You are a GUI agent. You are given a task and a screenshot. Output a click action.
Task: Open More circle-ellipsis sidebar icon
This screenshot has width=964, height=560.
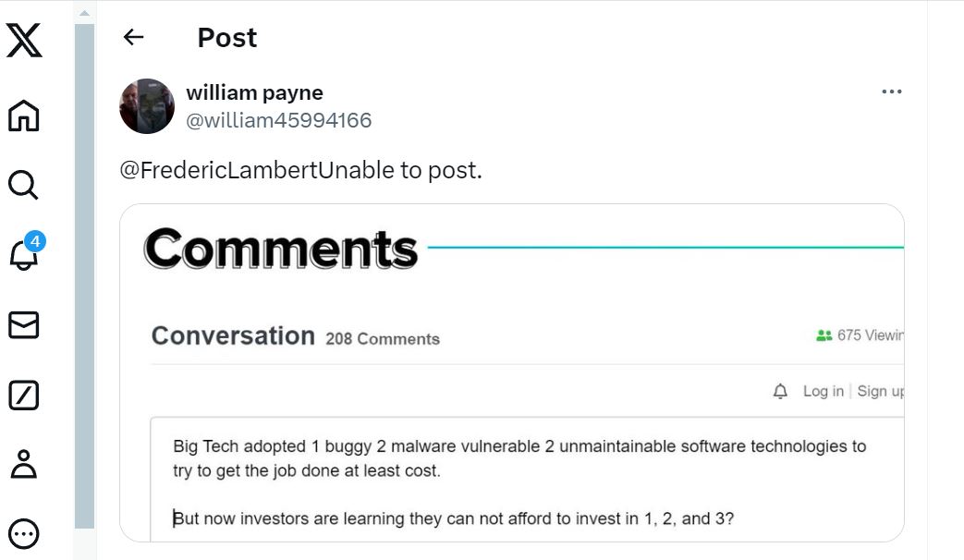(24, 533)
